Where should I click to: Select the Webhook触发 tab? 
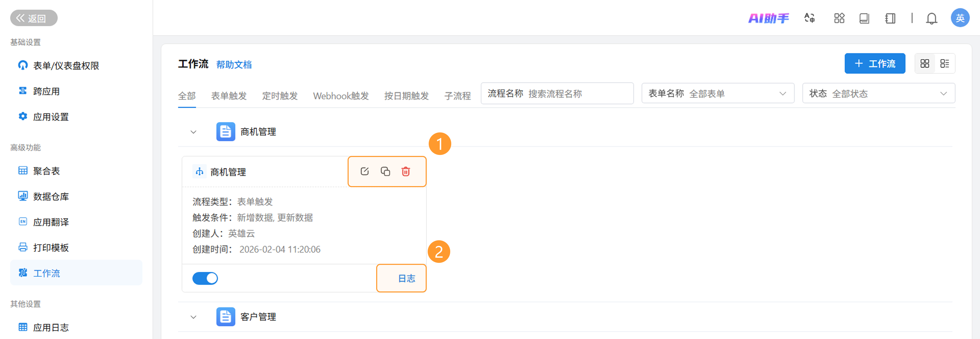click(x=341, y=96)
